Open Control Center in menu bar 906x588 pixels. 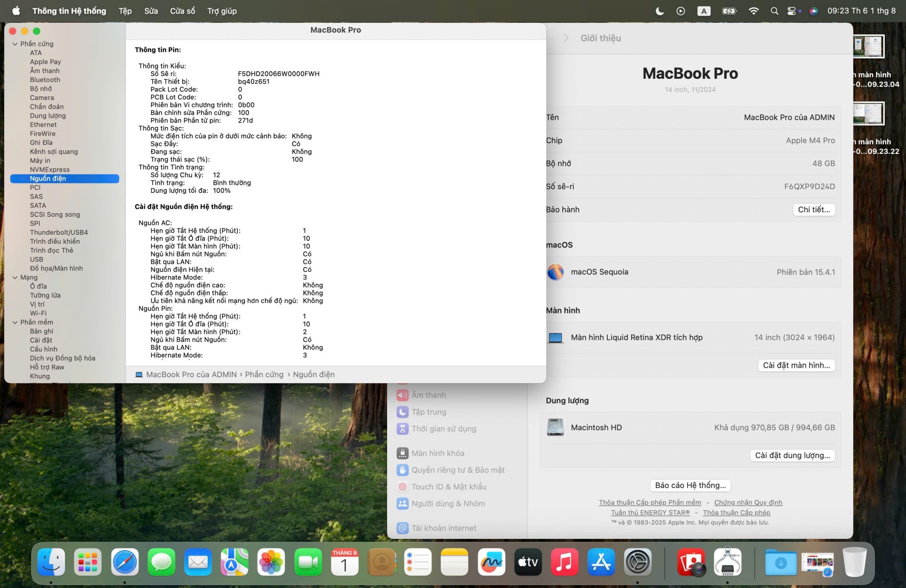pyautogui.click(x=792, y=11)
